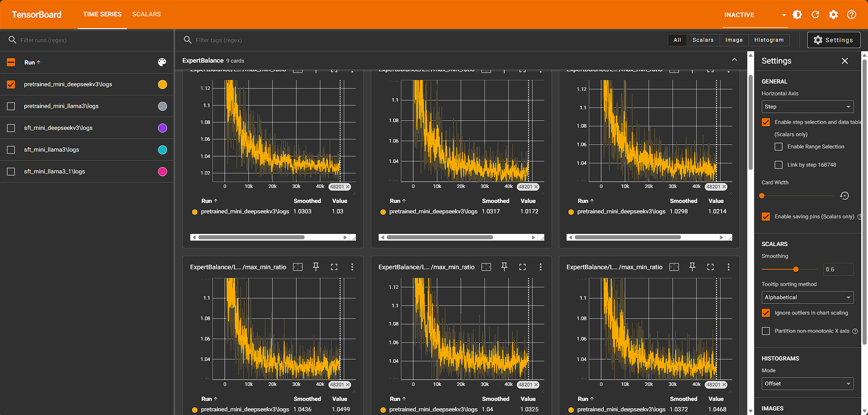Switch to the TIME SERIES tab
Viewport: 868px width, 415px height.
pyautogui.click(x=102, y=15)
